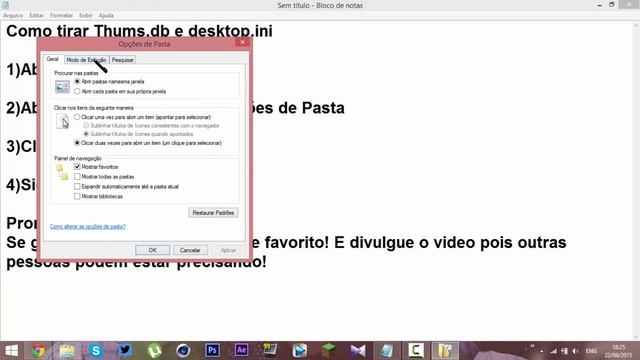This screenshot has height=360, width=640.
Task: Select 'Clicar duas vezes para abrir um item'
Action: (77, 143)
